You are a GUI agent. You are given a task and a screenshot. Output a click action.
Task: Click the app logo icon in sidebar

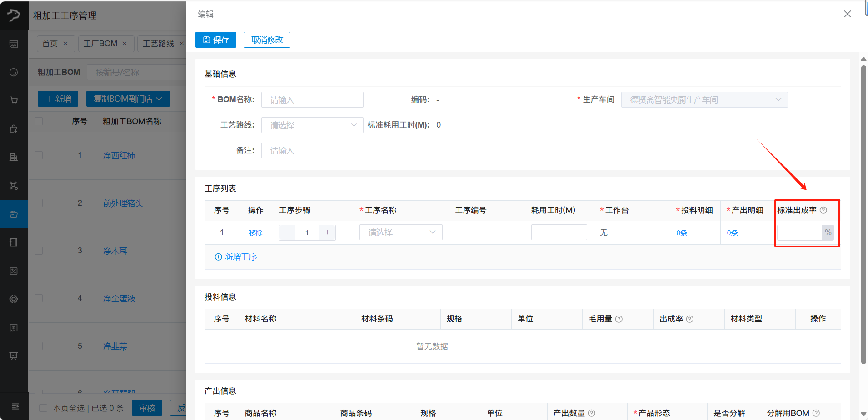click(14, 15)
